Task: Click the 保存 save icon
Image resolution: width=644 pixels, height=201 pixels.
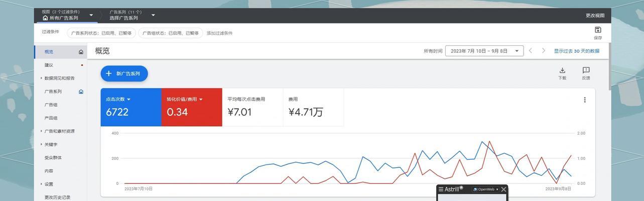Action: coord(598,30)
